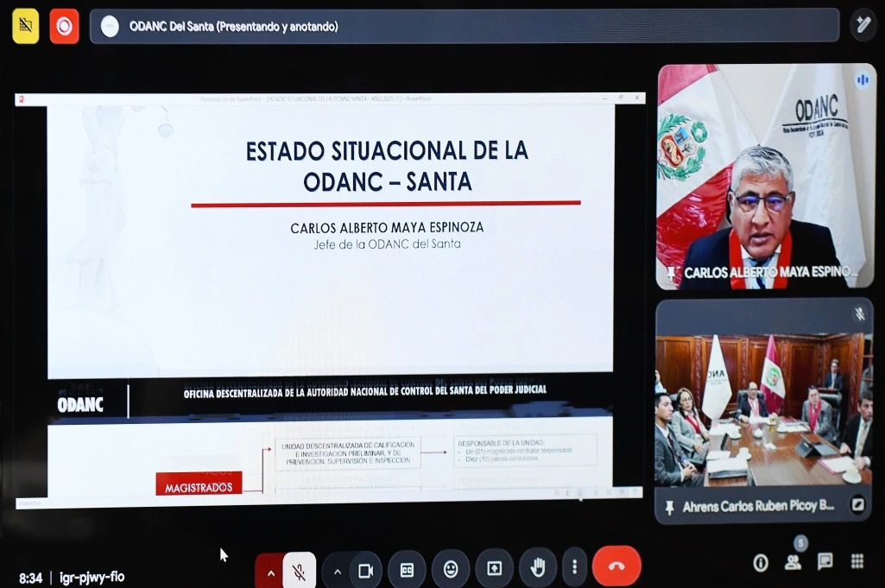Click the 8:34 time display
The image size is (885, 588).
(x=30, y=579)
